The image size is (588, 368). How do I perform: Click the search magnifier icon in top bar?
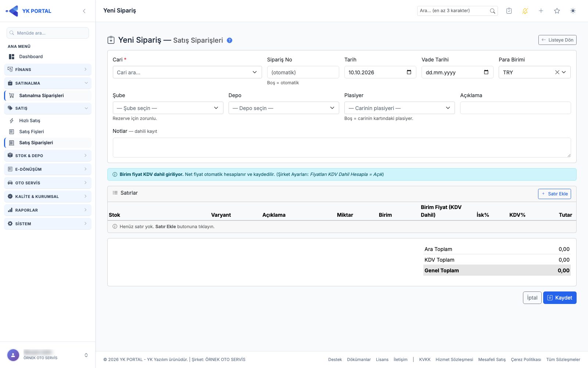492,11
